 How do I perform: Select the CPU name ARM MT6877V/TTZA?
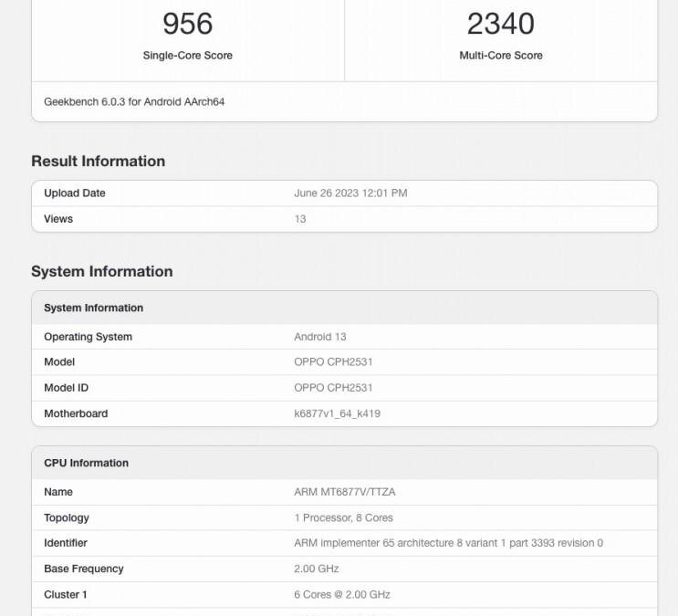(x=344, y=492)
